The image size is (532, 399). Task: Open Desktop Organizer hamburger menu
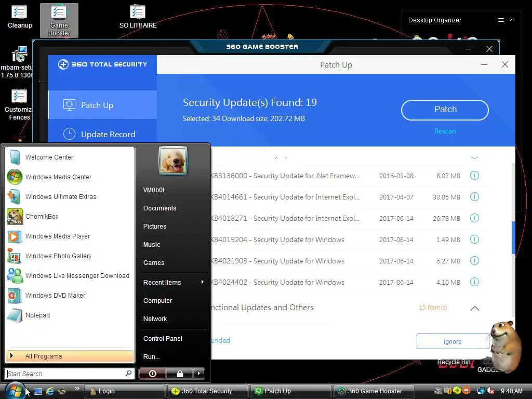[x=501, y=20]
